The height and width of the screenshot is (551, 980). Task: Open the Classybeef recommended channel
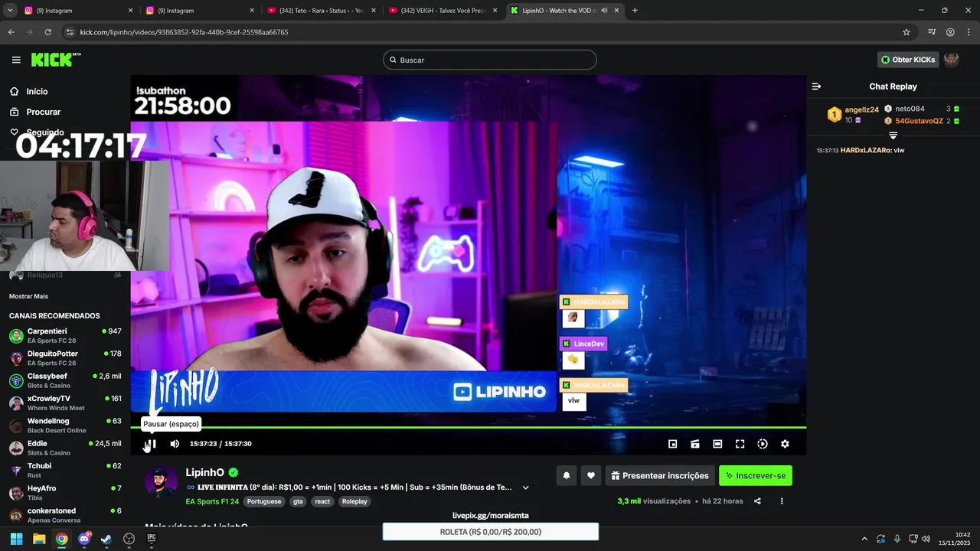[65, 380]
